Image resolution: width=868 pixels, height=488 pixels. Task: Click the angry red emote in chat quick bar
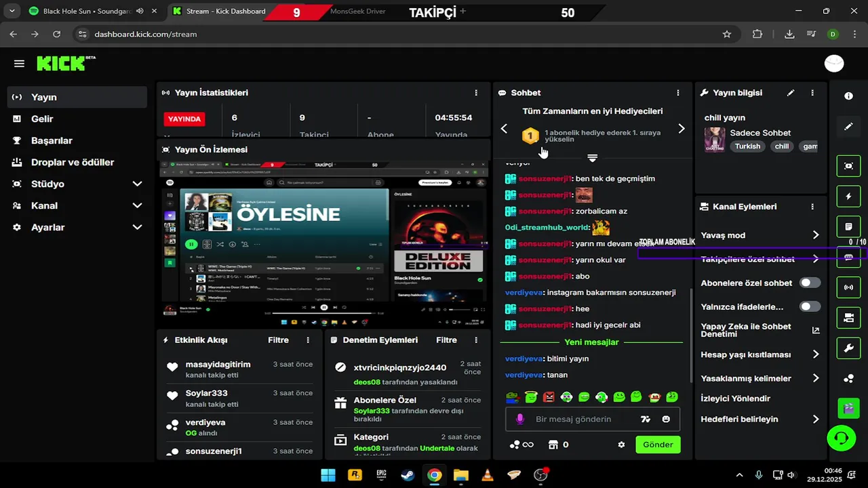tap(549, 396)
